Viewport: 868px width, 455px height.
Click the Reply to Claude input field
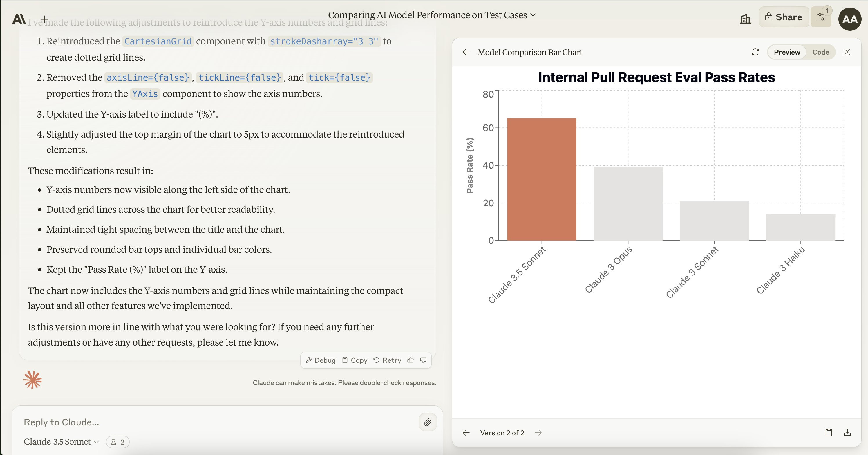[x=216, y=422]
